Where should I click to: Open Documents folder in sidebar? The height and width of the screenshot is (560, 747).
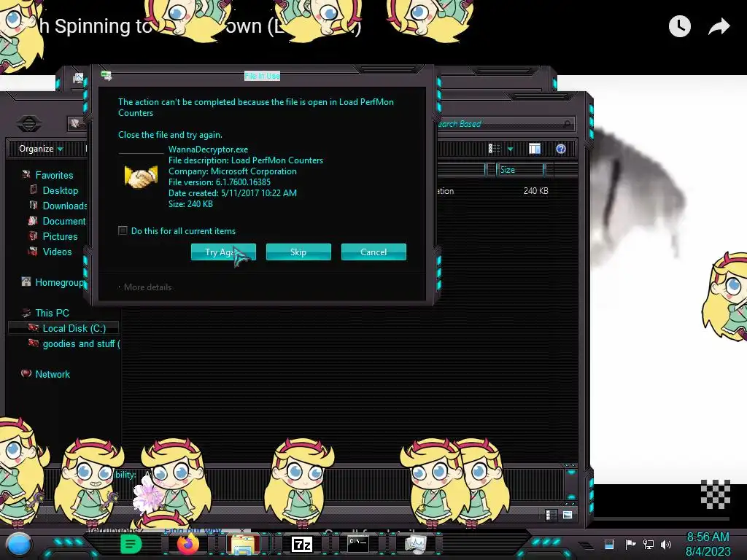[x=64, y=221]
